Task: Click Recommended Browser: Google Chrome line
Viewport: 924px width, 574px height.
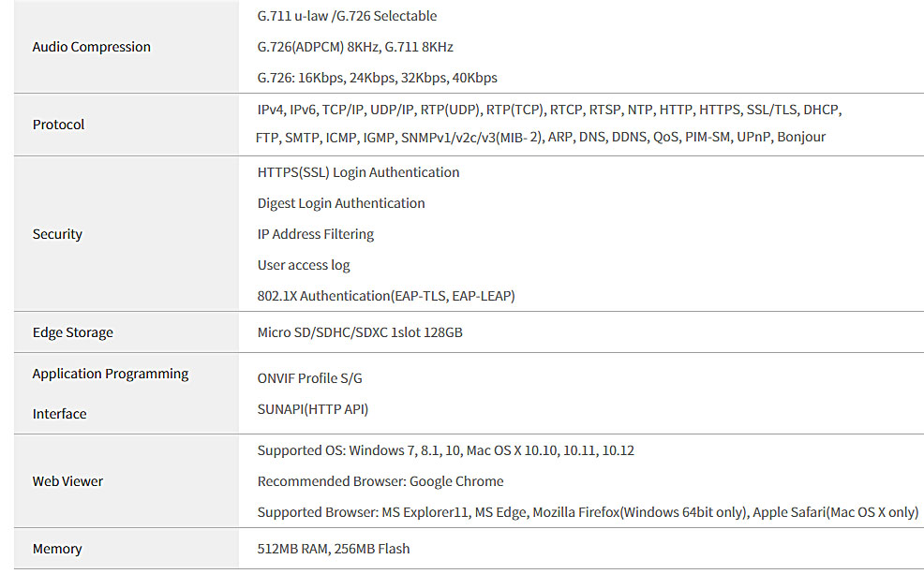Action: pos(380,481)
